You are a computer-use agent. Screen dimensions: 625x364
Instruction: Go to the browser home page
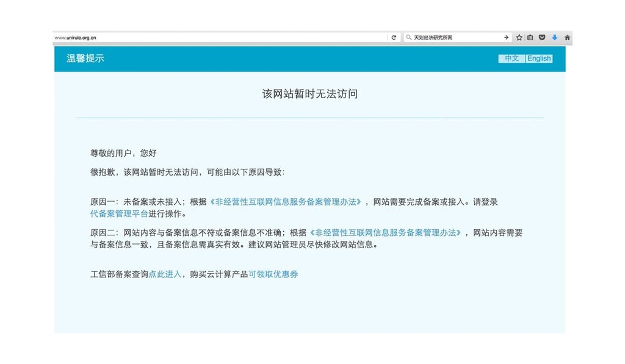pyautogui.click(x=567, y=37)
